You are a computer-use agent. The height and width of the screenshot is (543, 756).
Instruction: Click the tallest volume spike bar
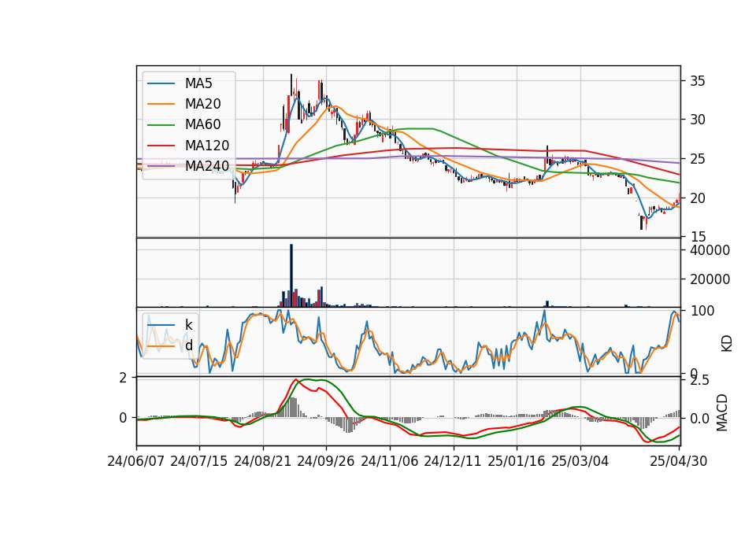(x=291, y=275)
